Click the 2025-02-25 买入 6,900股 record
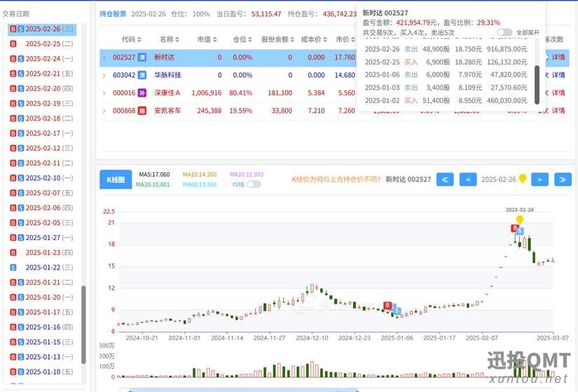 [446, 62]
